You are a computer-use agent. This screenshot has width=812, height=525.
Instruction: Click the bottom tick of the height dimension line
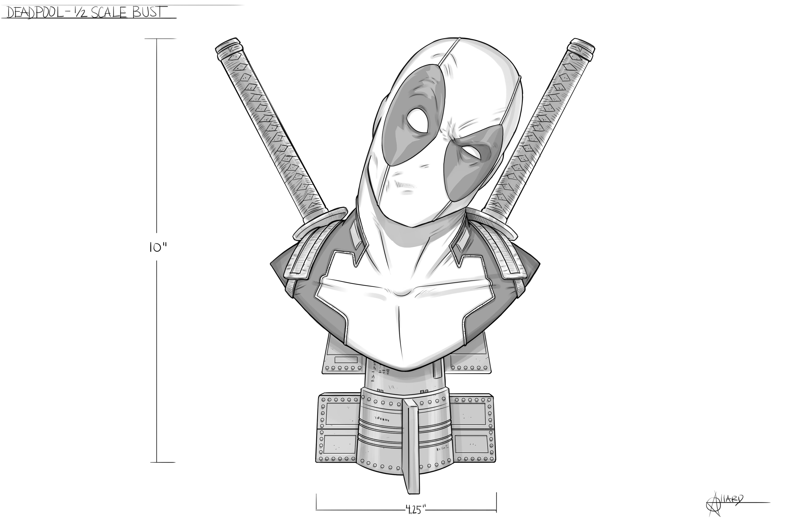[163, 463]
